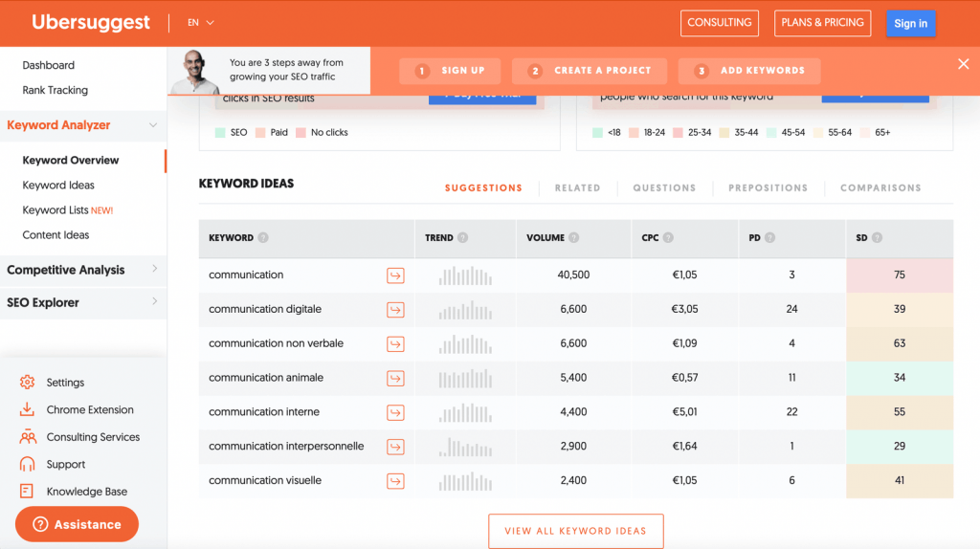Click the Sign Up step button

pos(450,71)
